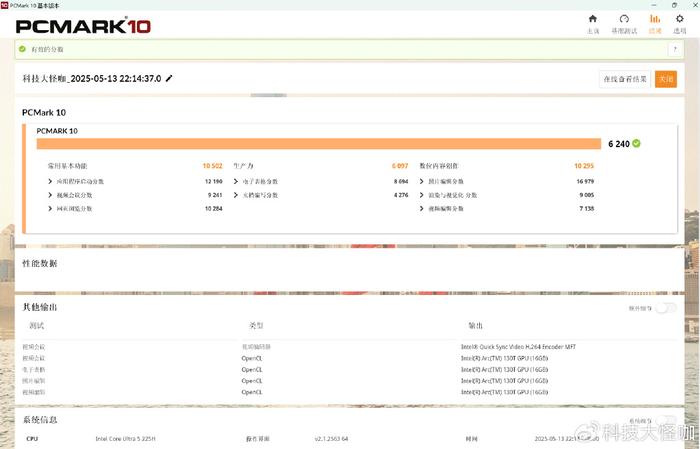The width and height of the screenshot is (700, 449).
Task: Click the question mark help button
Action: [675, 49]
